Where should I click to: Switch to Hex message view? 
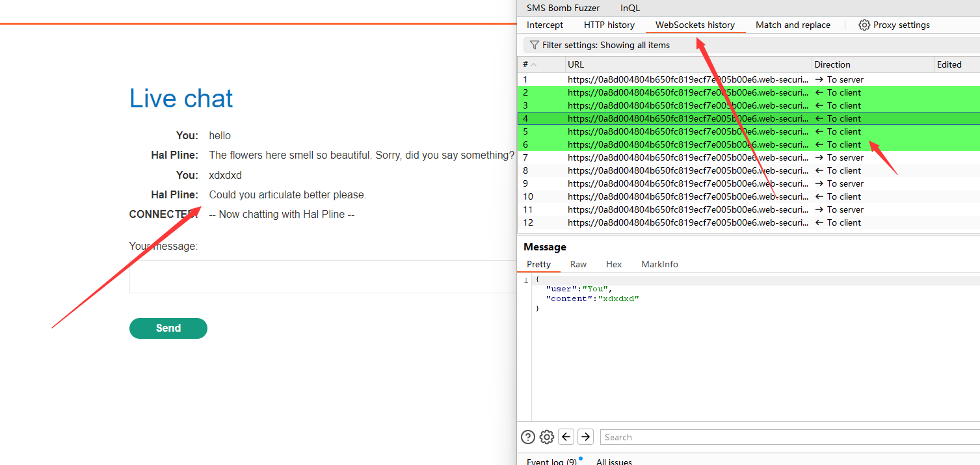click(614, 264)
